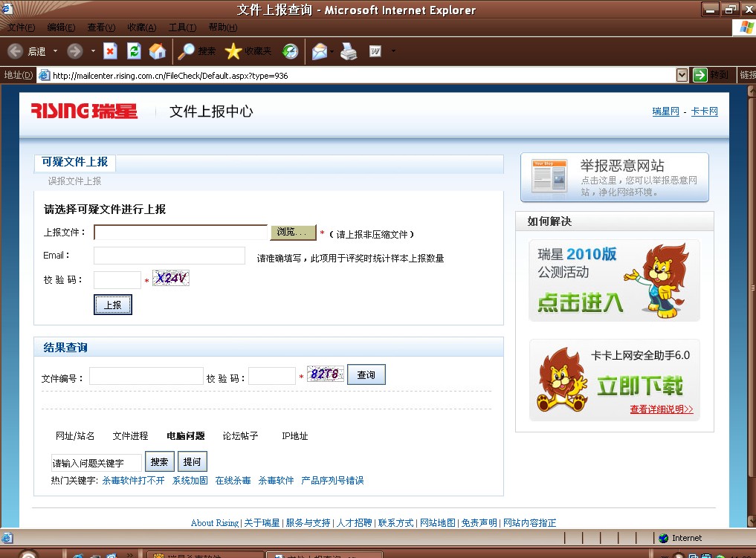Focus the 文件编号 input field
The width and height of the screenshot is (756, 558).
coord(146,376)
